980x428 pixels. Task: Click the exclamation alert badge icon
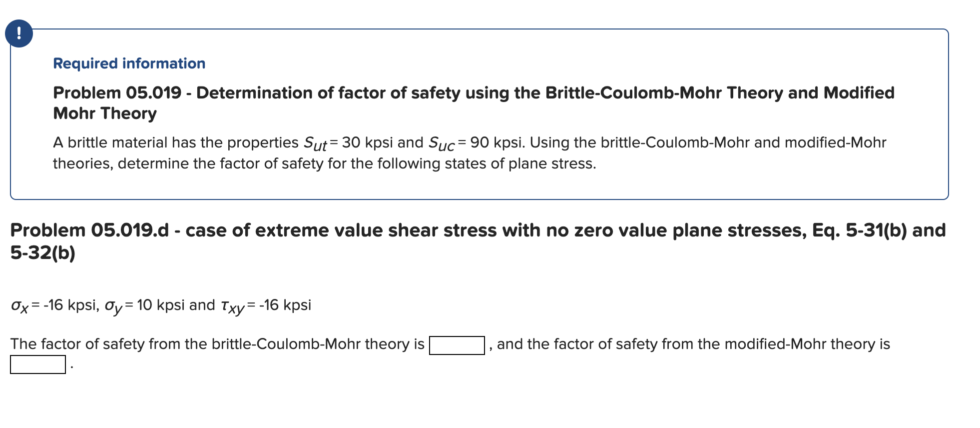[x=19, y=34]
